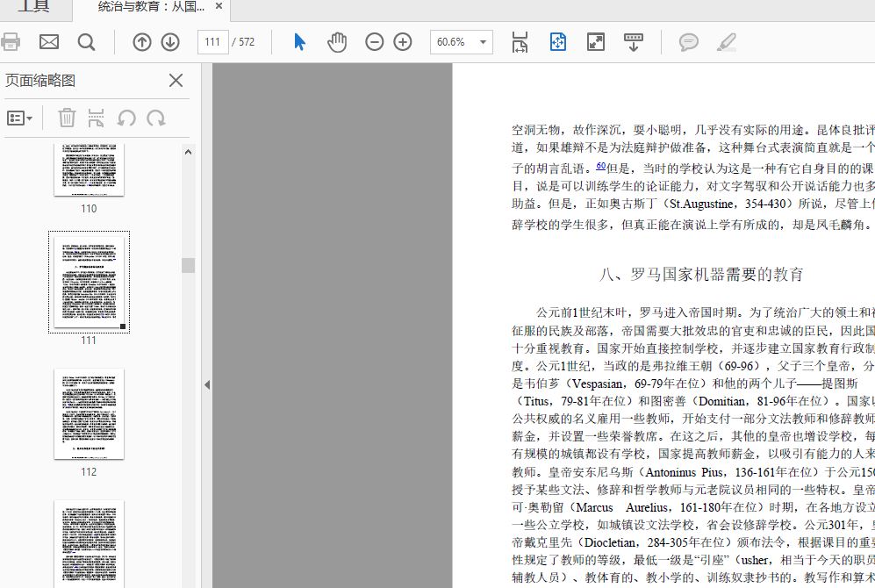This screenshot has height=588, width=875.
Task: Zoom out with the minus button
Action: tap(375, 42)
